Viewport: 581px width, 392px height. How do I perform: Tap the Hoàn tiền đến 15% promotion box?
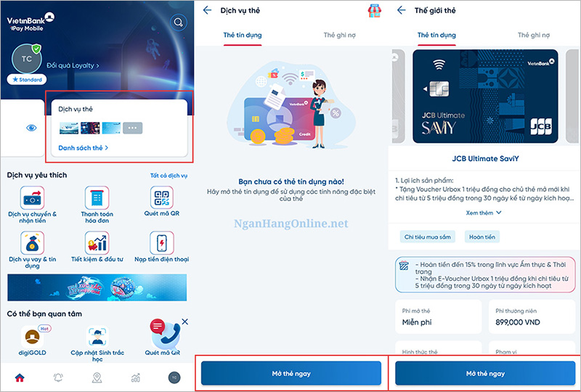(x=485, y=275)
